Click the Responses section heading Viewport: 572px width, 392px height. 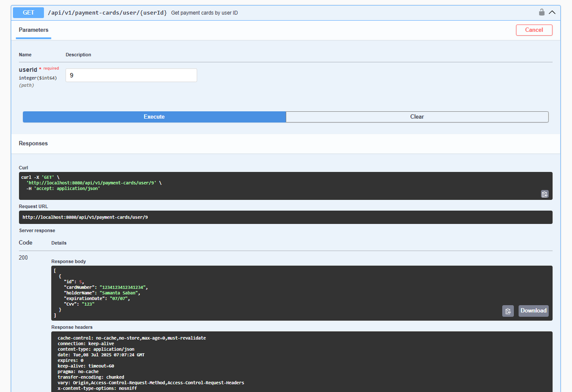click(33, 144)
